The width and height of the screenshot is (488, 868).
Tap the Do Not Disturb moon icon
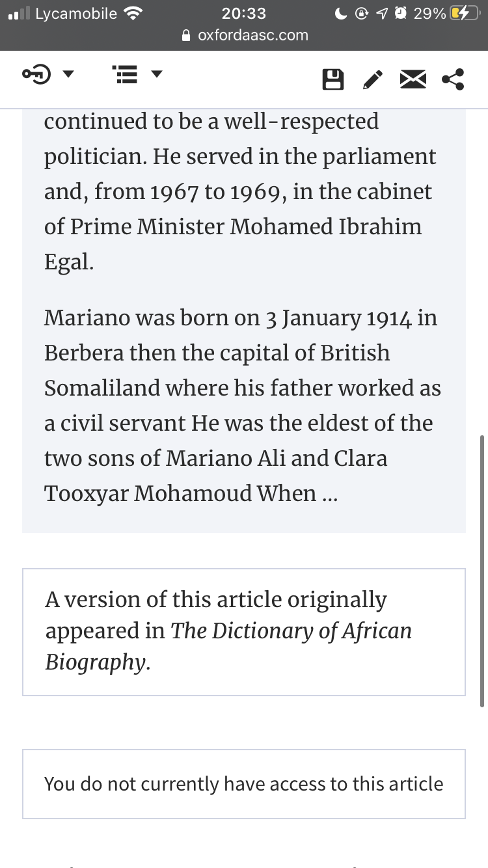(340, 13)
